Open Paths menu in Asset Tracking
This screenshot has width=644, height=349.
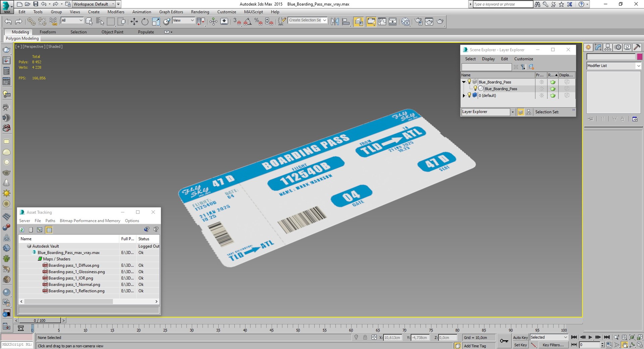coord(50,221)
